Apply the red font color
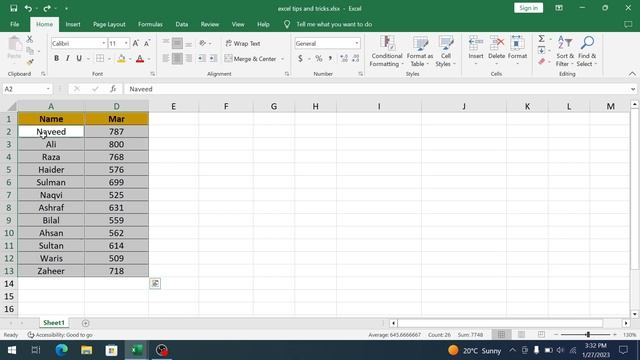The height and width of the screenshot is (360, 640). click(x=140, y=59)
